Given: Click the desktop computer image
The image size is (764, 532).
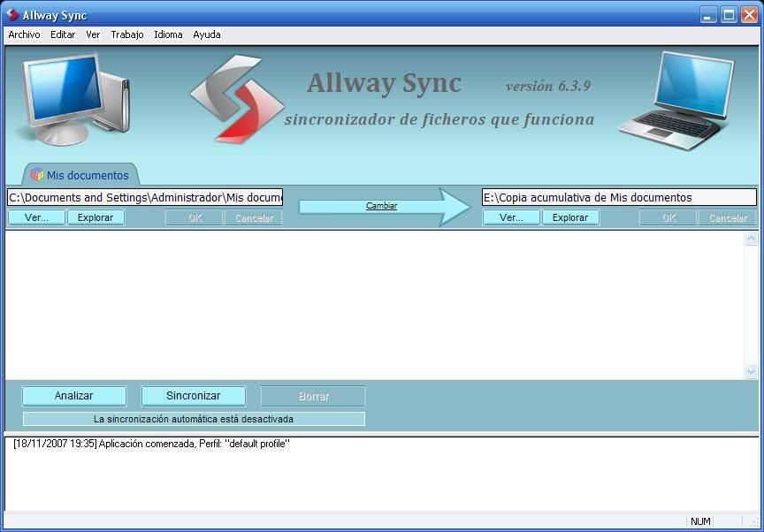Looking at the screenshot, I should click(73, 100).
